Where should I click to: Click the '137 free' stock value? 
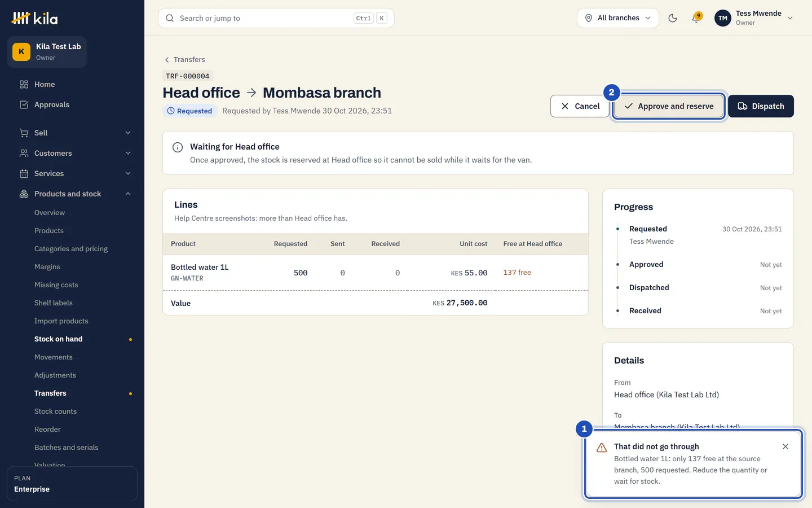517,273
